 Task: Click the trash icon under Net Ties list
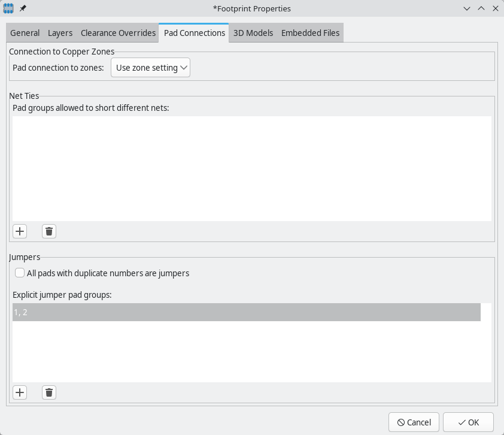(48, 231)
